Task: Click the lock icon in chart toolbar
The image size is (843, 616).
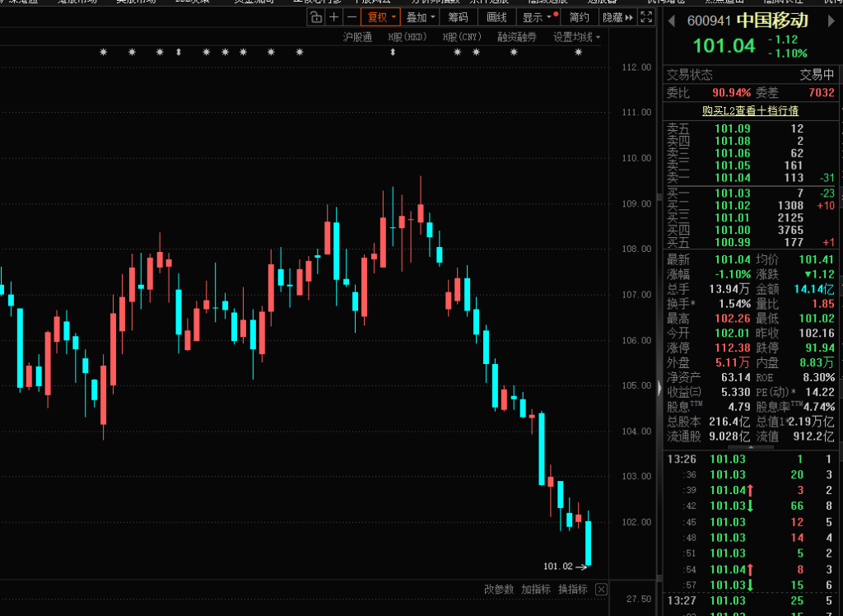Action: 315,17
